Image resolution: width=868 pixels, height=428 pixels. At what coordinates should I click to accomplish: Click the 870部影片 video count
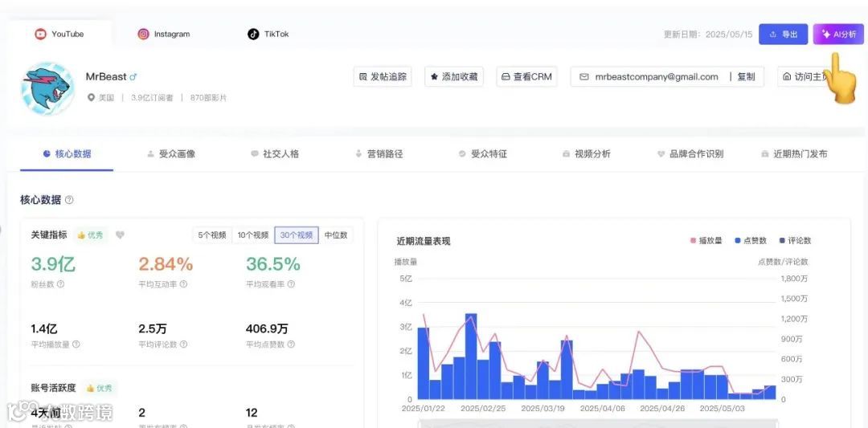[x=208, y=98]
